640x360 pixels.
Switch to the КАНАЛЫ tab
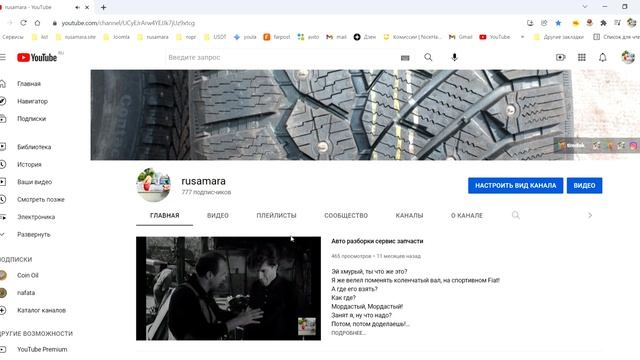(409, 216)
